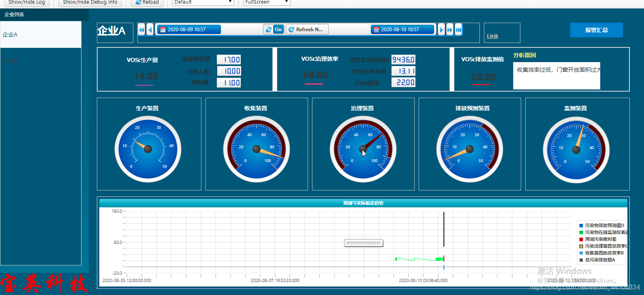Screen dimensions: 644x295
Task: Open start date calendar 2020-08-09 10:57
Action: click(x=189, y=30)
